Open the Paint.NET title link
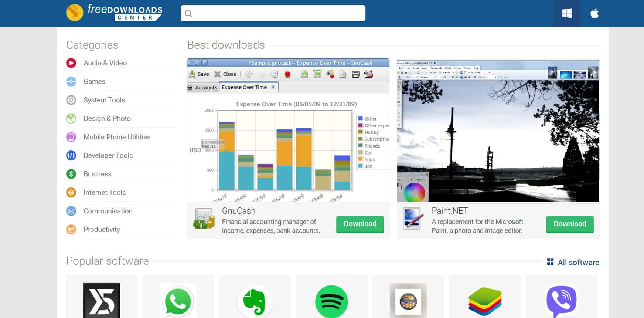 pos(450,211)
